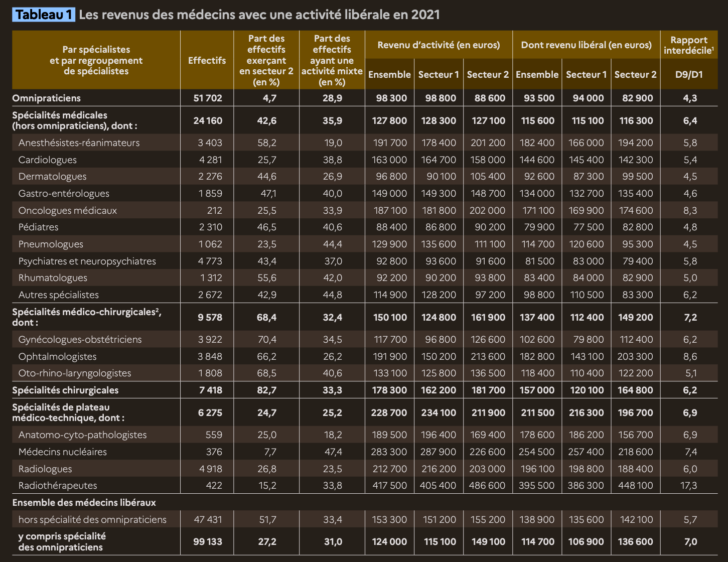Select the "Spécialités chirurgicales" row label
The width and height of the screenshot is (728, 562).
click(x=65, y=390)
